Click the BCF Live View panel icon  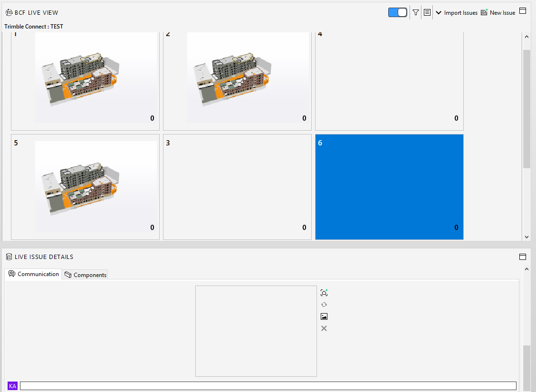coord(9,13)
